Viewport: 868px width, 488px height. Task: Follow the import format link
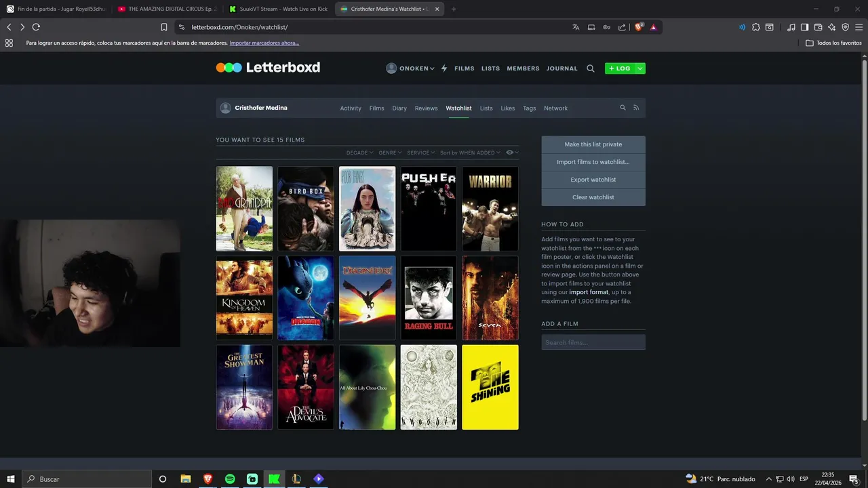pyautogui.click(x=589, y=292)
